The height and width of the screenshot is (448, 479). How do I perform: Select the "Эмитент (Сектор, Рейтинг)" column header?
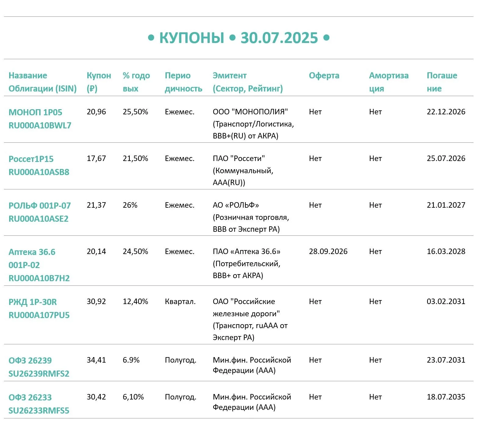coord(248,82)
